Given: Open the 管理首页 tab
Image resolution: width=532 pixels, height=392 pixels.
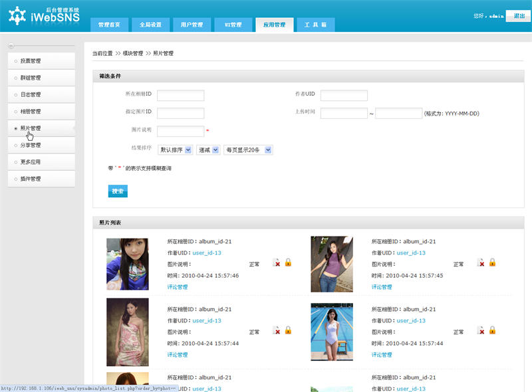Looking at the screenshot, I should point(109,25).
